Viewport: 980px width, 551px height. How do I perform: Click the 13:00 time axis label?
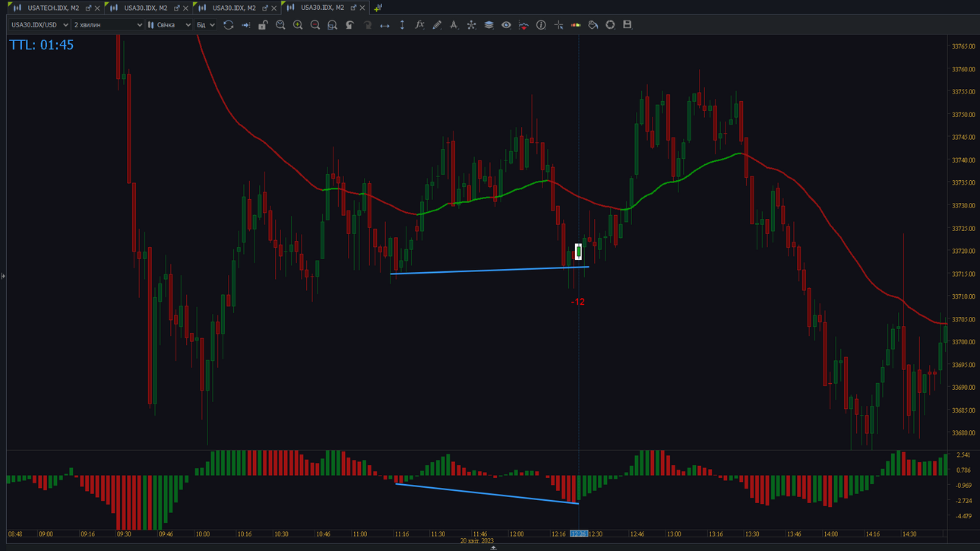tap(674, 534)
